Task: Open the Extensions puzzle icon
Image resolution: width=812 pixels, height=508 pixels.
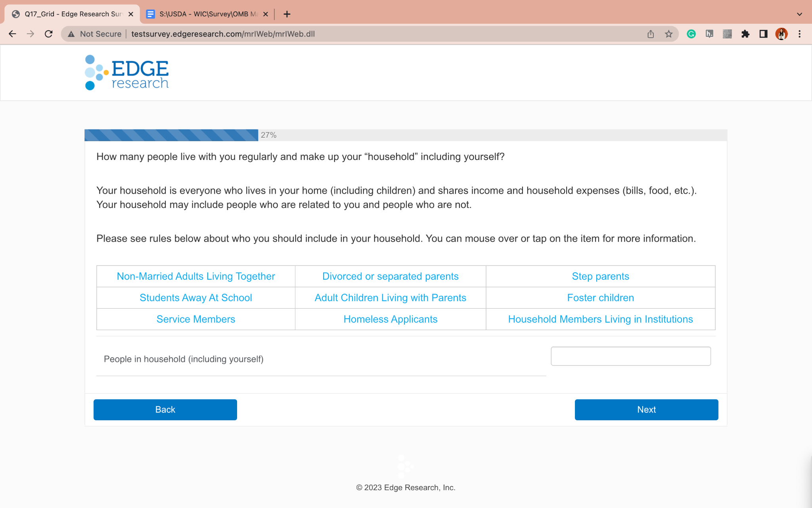Action: [x=745, y=34]
